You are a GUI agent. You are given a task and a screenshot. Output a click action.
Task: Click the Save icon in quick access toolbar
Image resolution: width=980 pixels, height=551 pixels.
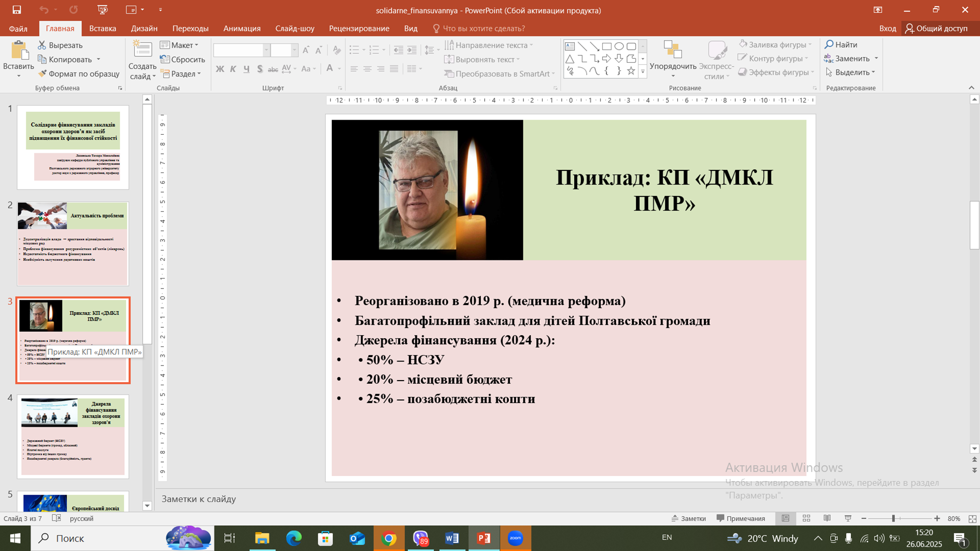click(17, 10)
